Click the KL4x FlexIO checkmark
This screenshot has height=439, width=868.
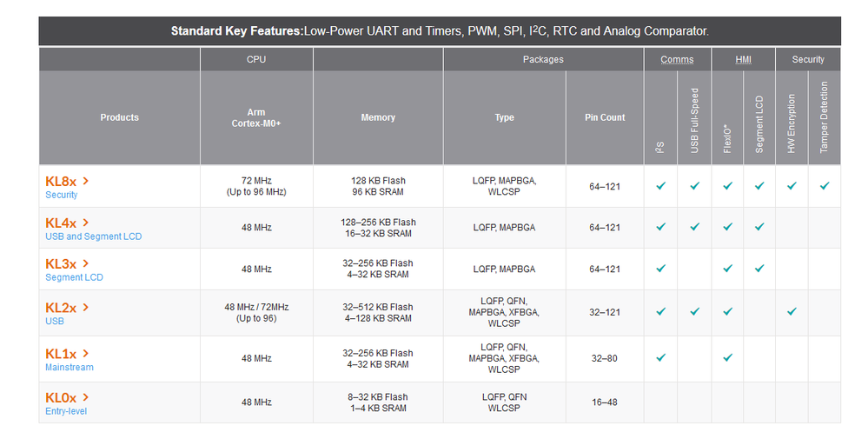(727, 228)
